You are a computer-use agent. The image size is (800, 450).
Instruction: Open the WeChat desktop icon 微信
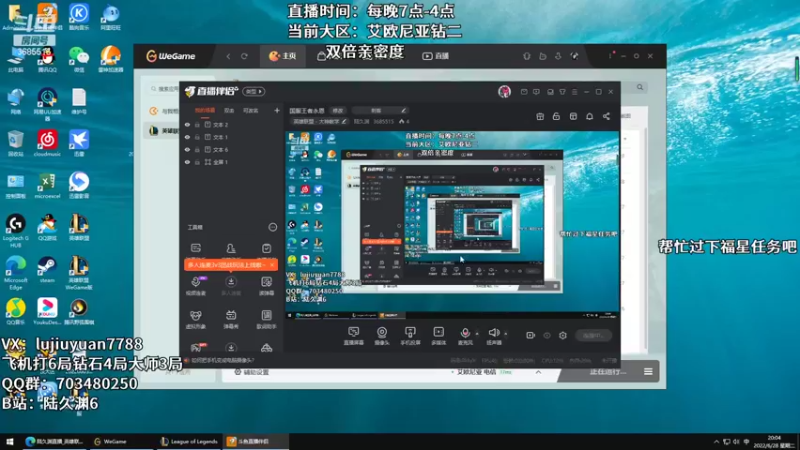coord(79,59)
